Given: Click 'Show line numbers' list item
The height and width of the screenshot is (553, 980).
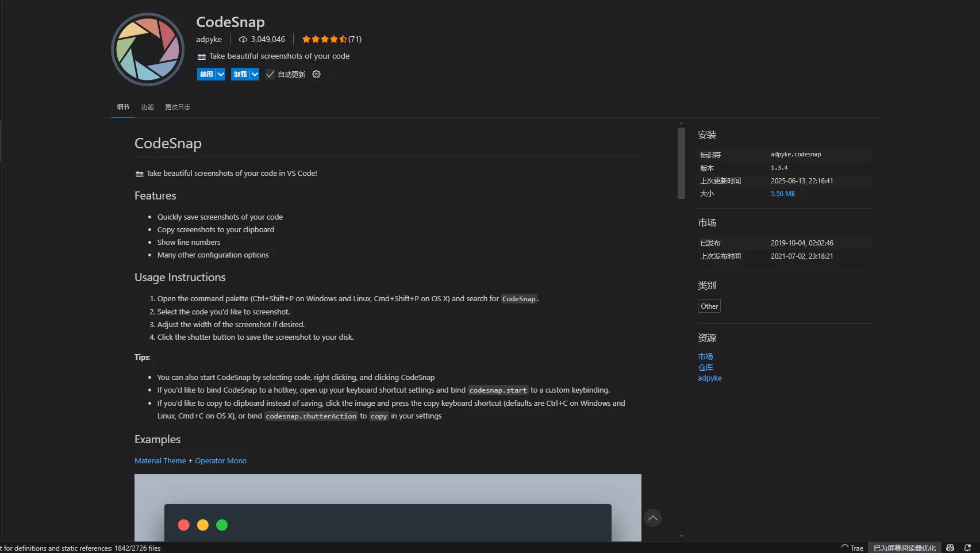Looking at the screenshot, I should (189, 243).
